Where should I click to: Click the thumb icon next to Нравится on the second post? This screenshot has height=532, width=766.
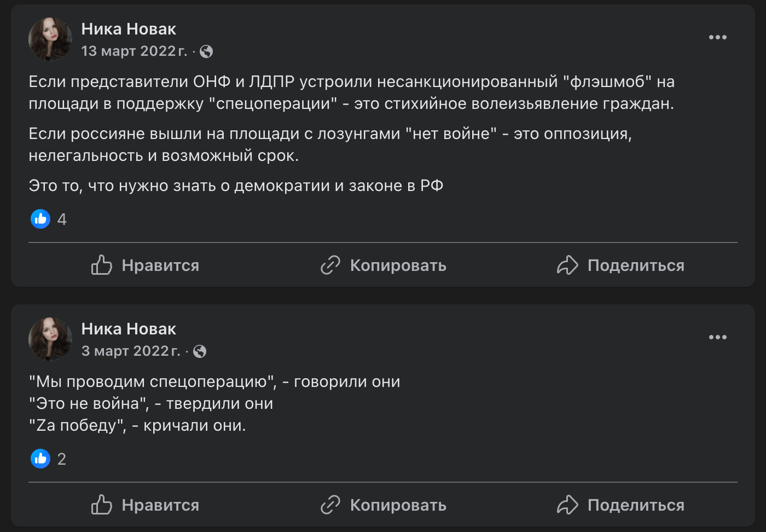101,505
